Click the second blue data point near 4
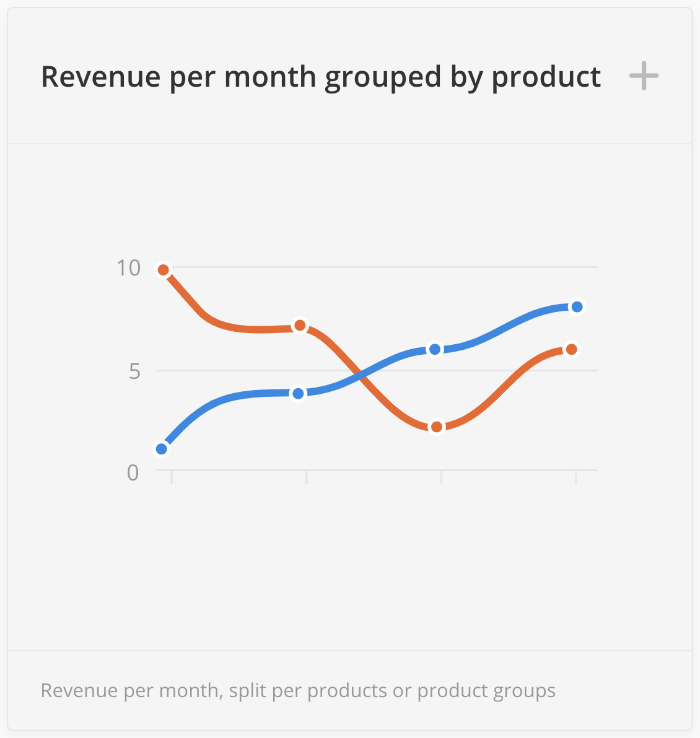This screenshot has height=738, width=700. point(299,394)
